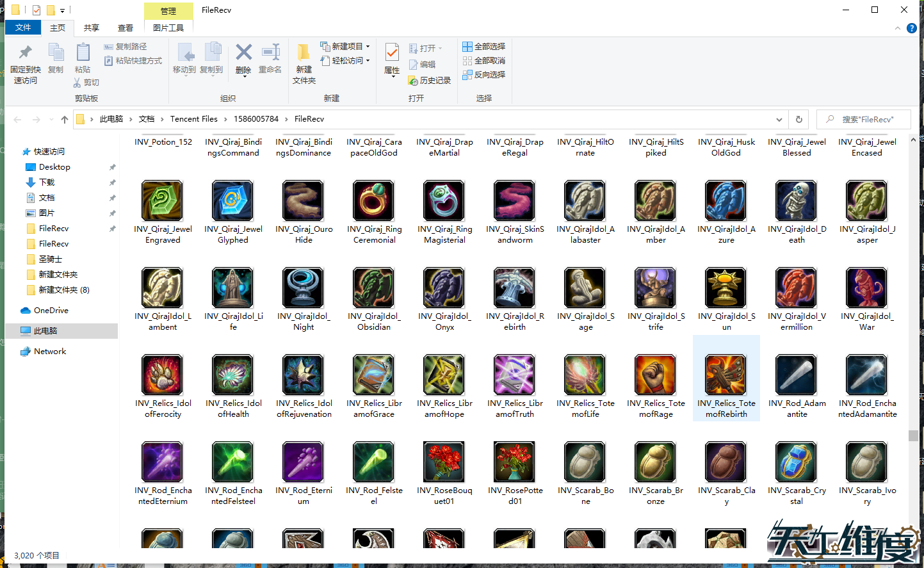Choose Select None (全部取消)

coord(484,61)
